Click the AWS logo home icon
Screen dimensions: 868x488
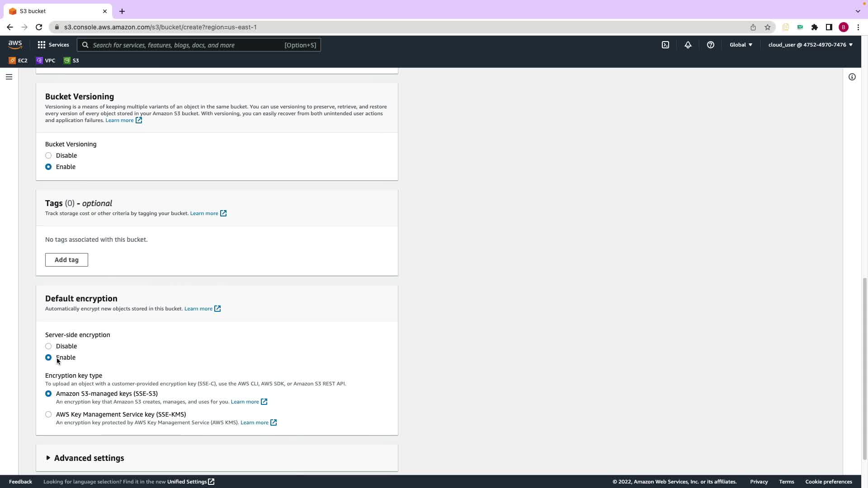coord(15,44)
